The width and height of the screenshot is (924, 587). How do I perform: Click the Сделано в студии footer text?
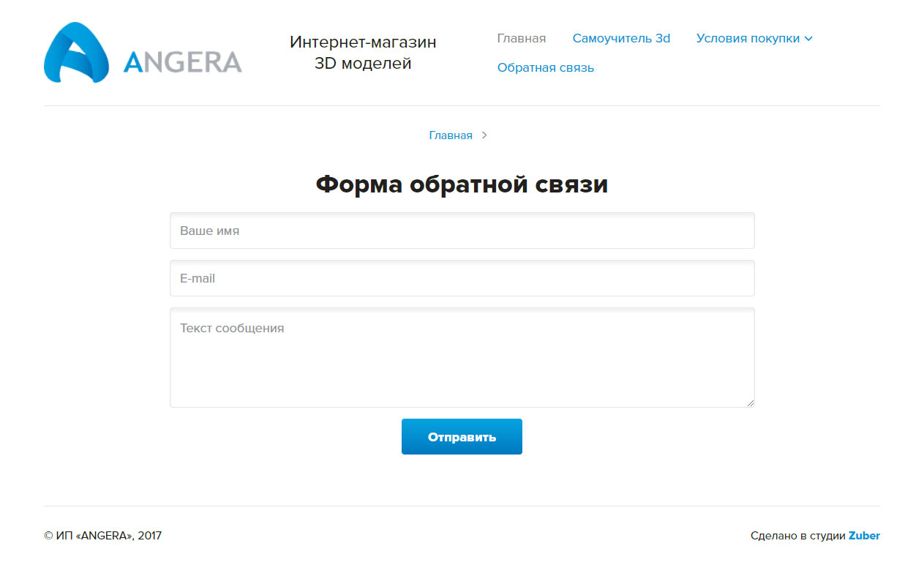pos(797,536)
